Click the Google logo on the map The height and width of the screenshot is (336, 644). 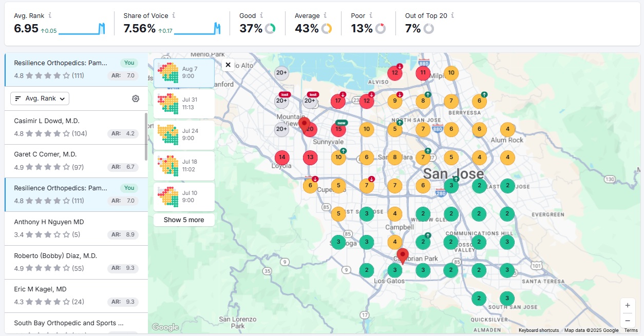tap(165, 327)
